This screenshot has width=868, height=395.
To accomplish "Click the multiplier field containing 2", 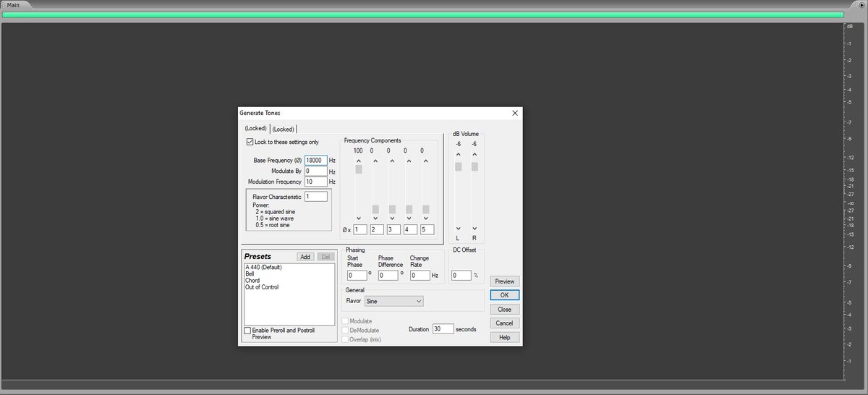I will 377,230.
